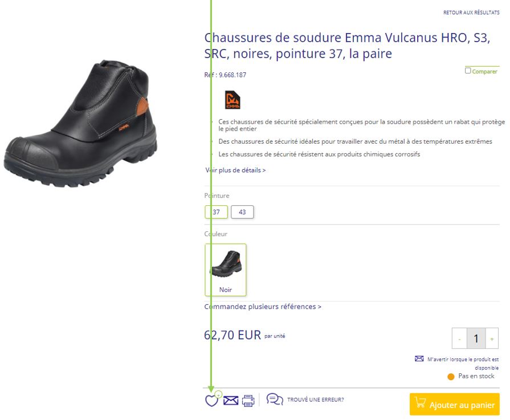Select pointure 43
This screenshot has height=420, width=510.
[242, 212]
